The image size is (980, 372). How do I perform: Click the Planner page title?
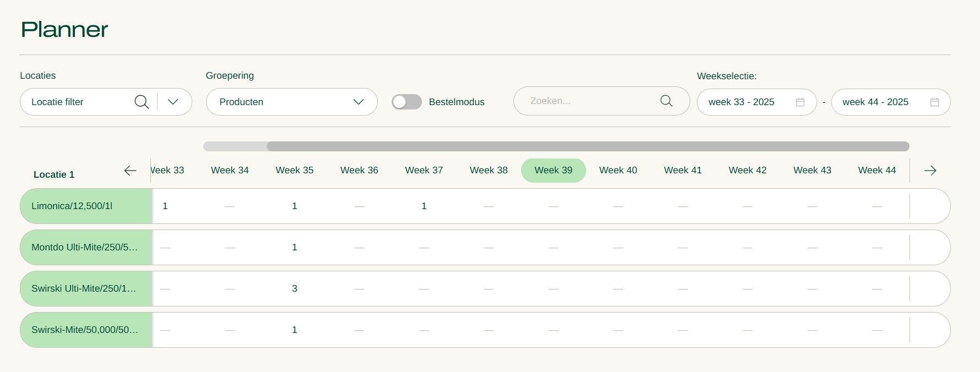[x=64, y=30]
